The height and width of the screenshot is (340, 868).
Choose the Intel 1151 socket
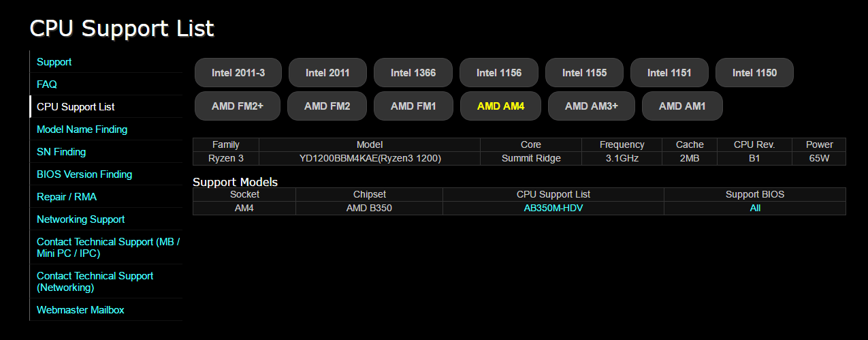[669, 72]
